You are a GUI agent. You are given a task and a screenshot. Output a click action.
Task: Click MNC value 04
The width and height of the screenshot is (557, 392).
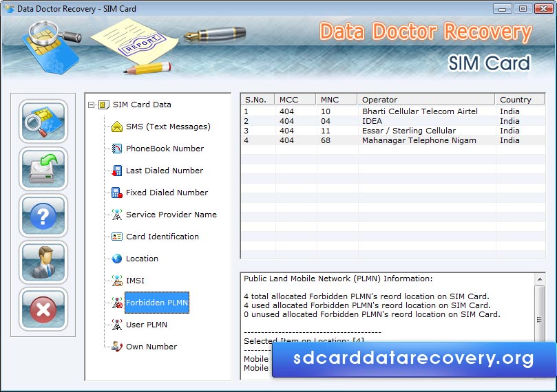click(x=326, y=121)
